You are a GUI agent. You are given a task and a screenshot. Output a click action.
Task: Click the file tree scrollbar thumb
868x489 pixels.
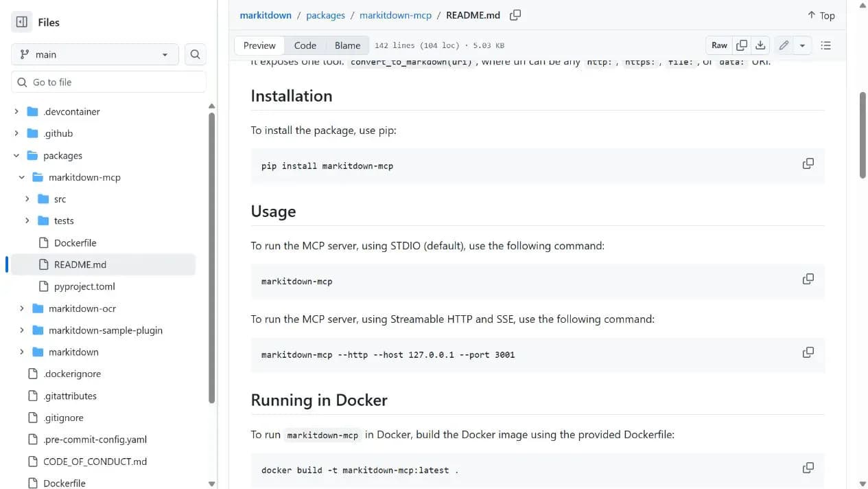point(211,258)
